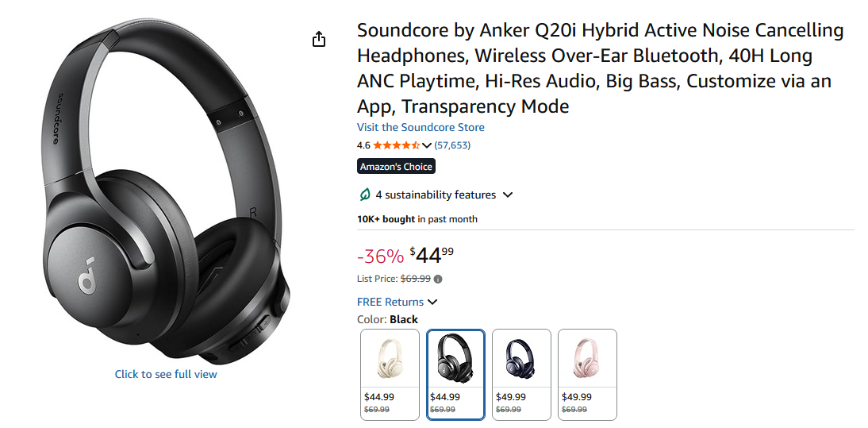Open the FREE Returns dropdown arrow
The width and height of the screenshot is (868, 428).
pyautogui.click(x=432, y=302)
